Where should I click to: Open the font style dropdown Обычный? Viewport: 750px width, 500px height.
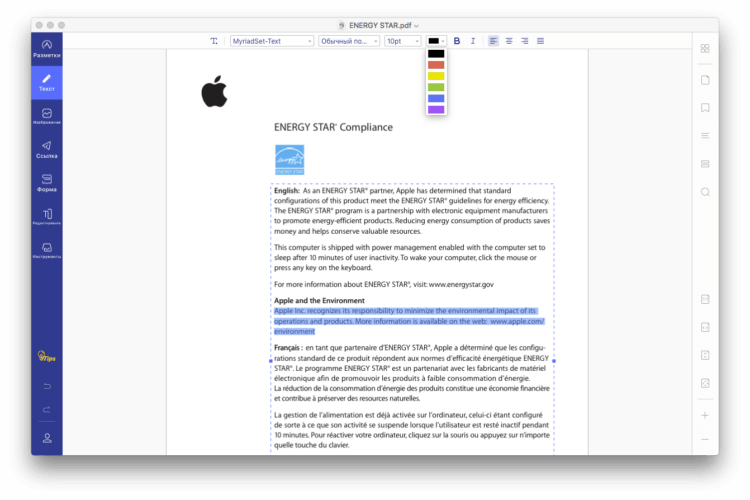pyautogui.click(x=349, y=41)
